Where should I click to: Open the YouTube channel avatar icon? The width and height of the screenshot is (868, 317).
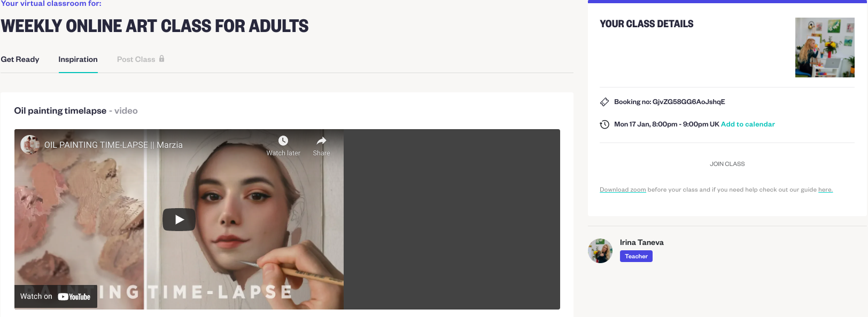pyautogui.click(x=30, y=145)
